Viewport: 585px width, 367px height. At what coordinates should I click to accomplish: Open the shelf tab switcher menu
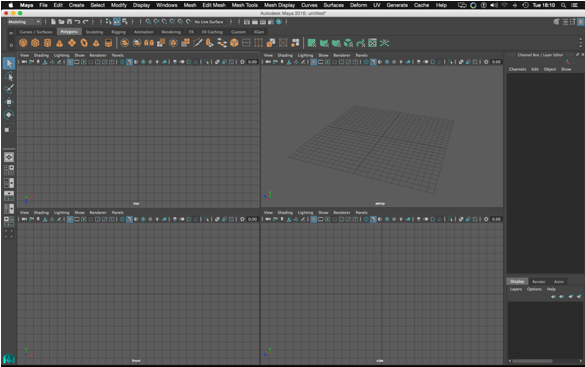(11, 33)
